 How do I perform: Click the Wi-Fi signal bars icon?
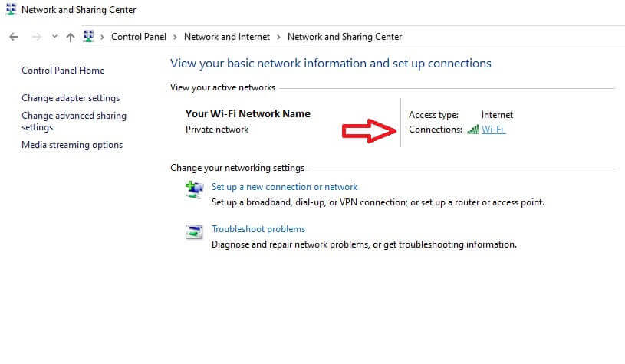(473, 130)
